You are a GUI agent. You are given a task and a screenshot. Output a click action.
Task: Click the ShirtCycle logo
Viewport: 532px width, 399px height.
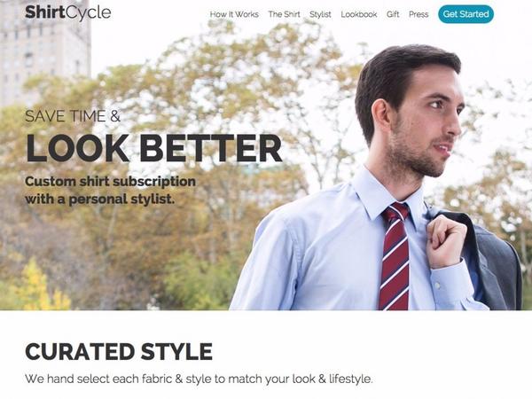[x=68, y=12]
